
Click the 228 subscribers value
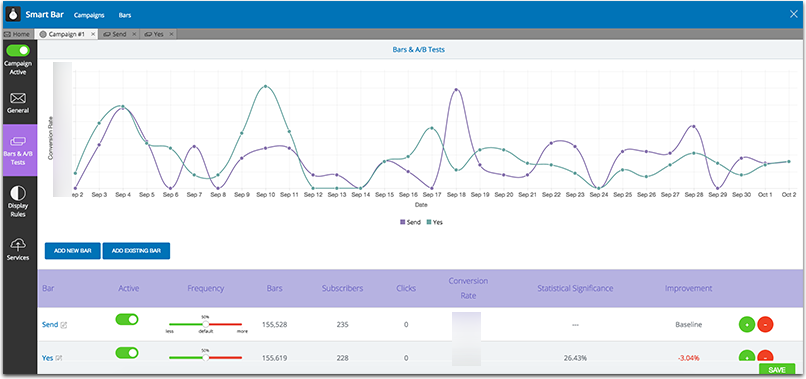343,358
